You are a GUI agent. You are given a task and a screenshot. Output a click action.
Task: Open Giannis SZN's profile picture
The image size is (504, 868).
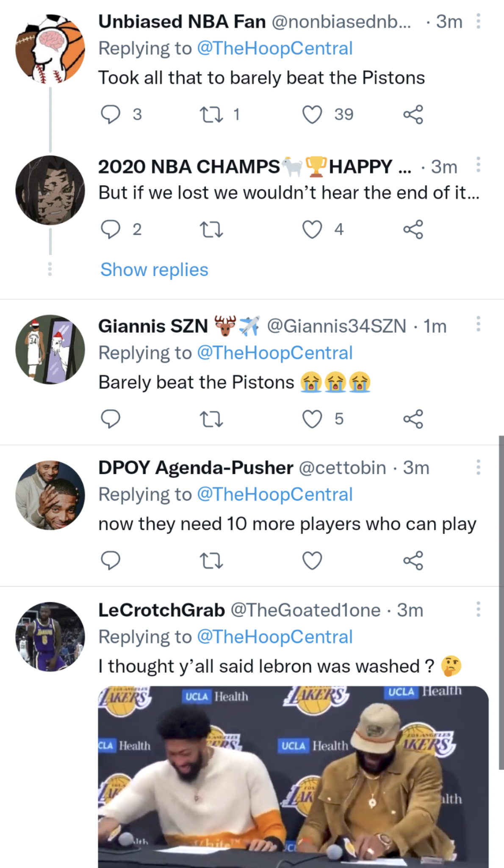50,349
